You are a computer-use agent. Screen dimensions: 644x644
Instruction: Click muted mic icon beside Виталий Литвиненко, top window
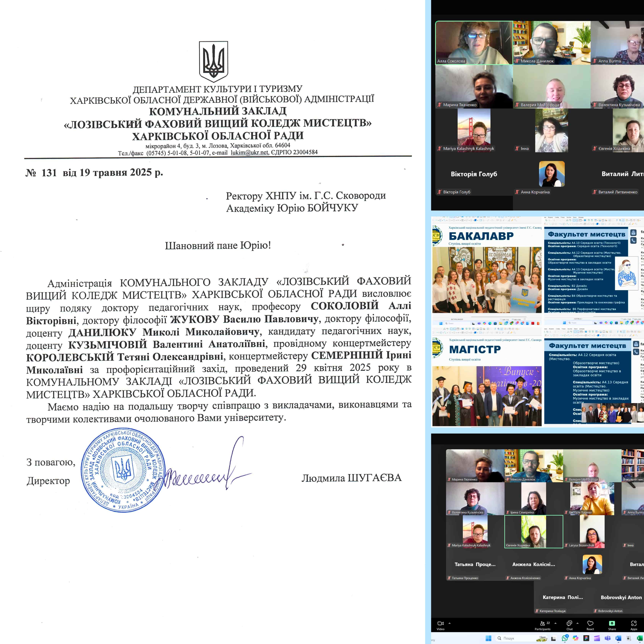pyautogui.click(x=595, y=192)
